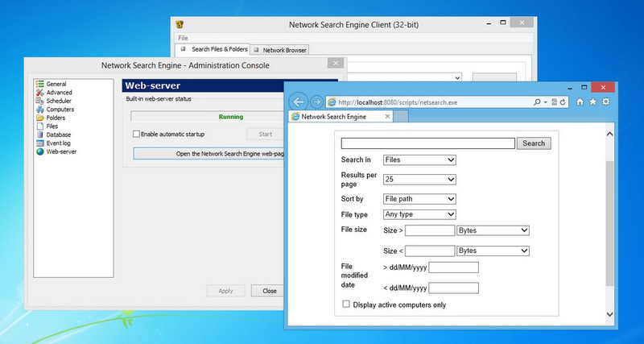Toggle compatibility view icon in address bar

click(555, 102)
